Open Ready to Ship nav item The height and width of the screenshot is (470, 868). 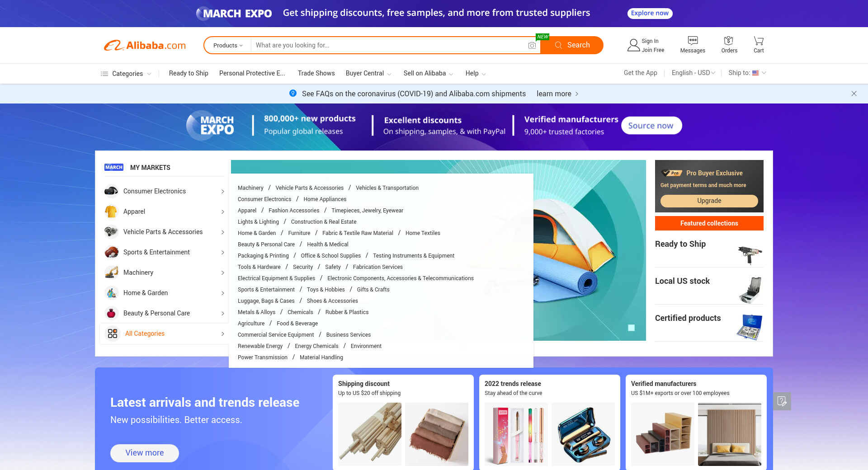pos(189,73)
